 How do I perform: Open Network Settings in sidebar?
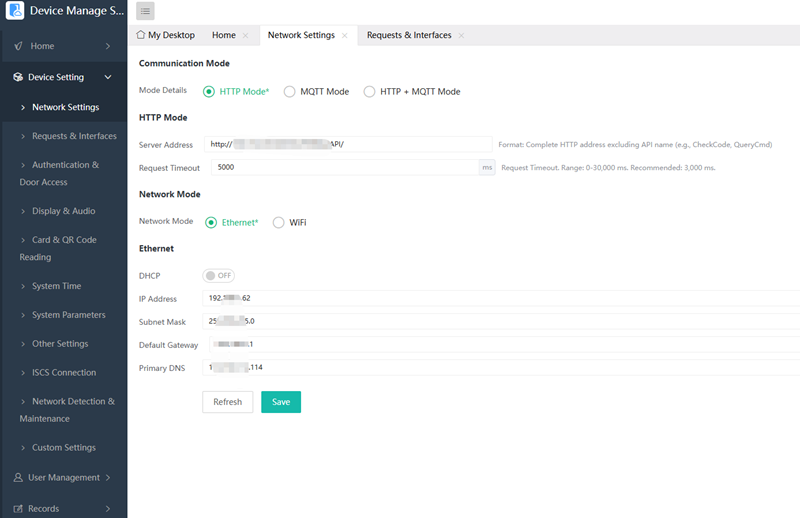(64, 107)
